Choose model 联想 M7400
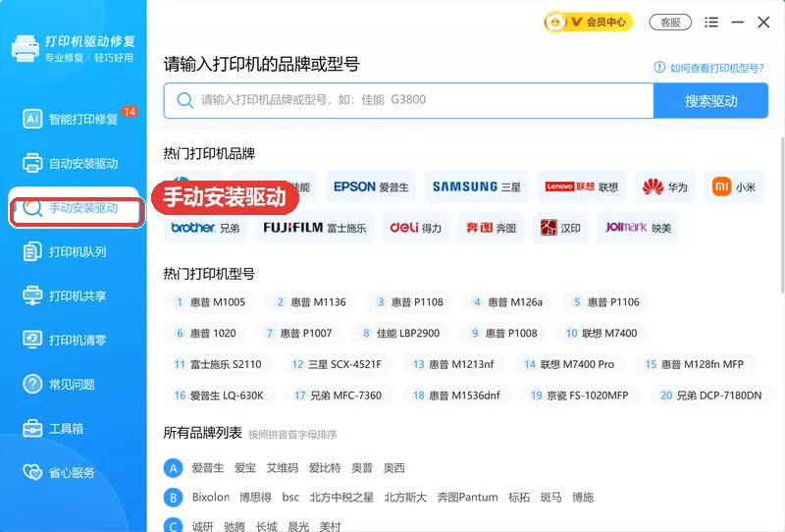Image resolution: width=785 pixels, height=532 pixels. [601, 333]
